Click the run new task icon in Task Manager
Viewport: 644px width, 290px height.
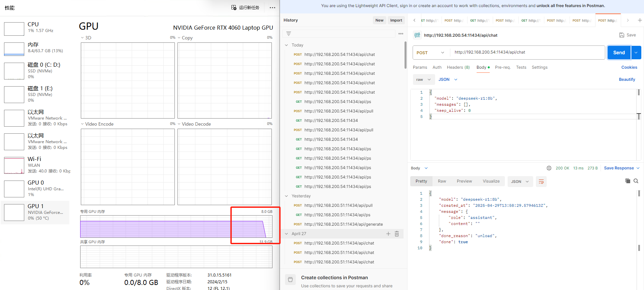point(234,7)
